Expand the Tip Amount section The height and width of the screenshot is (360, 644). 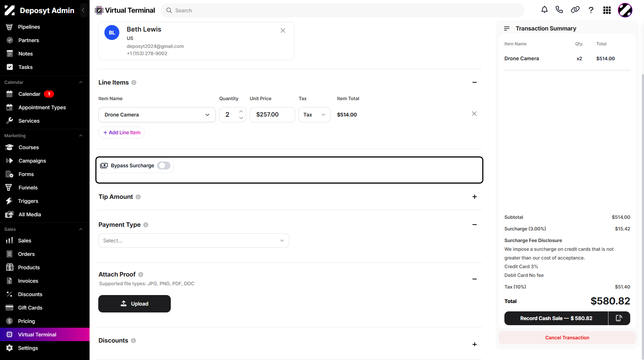(475, 197)
